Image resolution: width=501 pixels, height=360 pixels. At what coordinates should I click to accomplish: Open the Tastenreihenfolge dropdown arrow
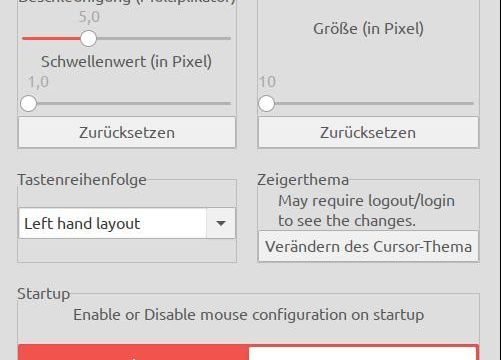click(221, 223)
